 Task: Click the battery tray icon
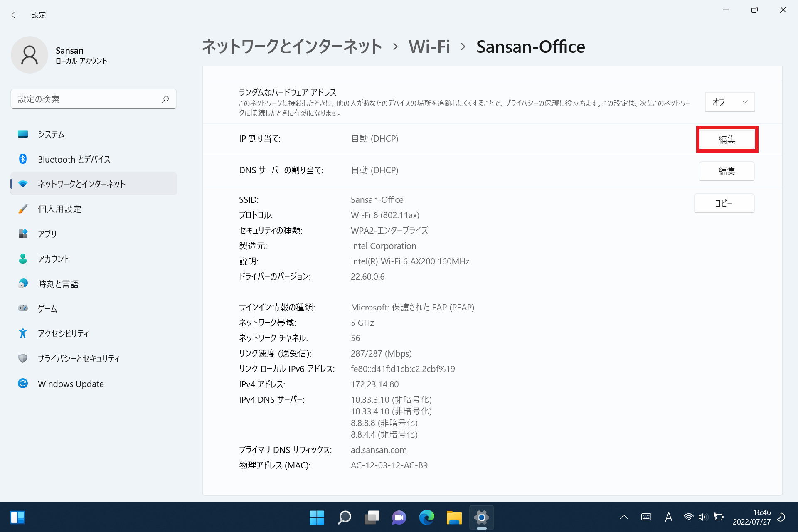pos(718,517)
